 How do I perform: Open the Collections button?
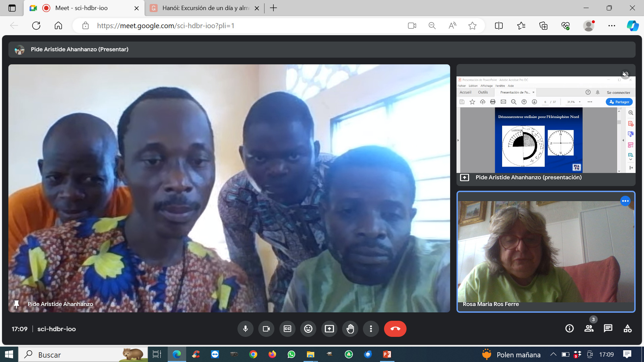(543, 25)
